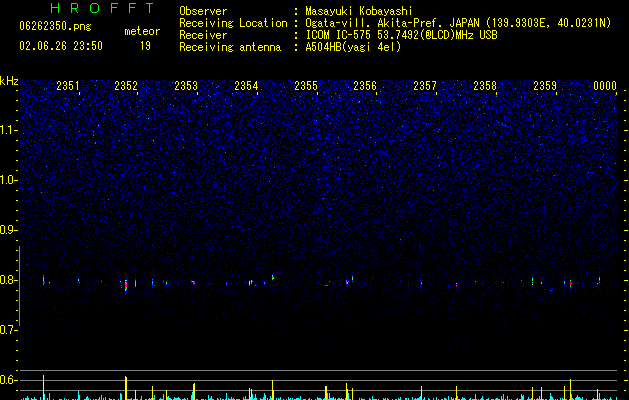Click the 2358 time marker
Viewport: 629px width, 400px height.
[x=485, y=86]
